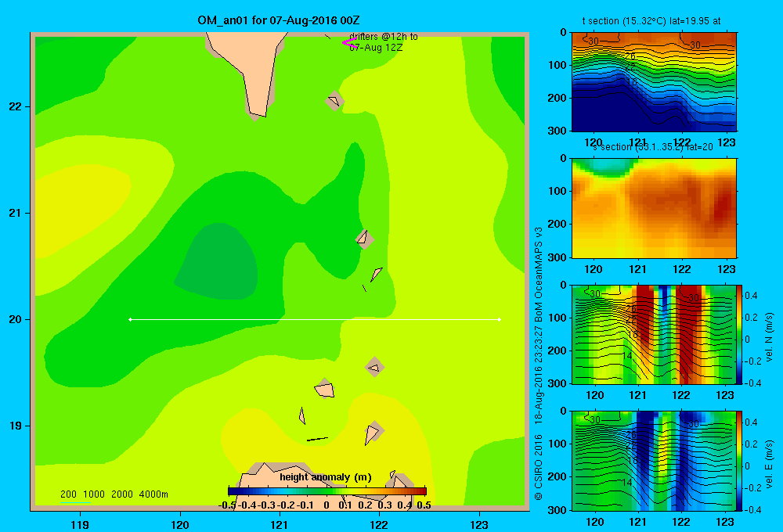Click the 's section (33.1..35.2) lat=20' title
Viewport: 783px width, 532px height.
point(653,147)
